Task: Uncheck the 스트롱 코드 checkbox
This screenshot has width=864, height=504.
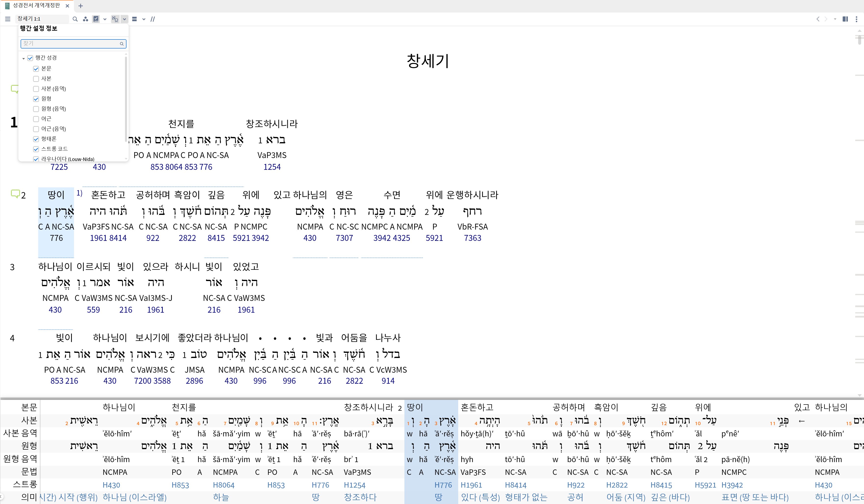Action: [x=36, y=149]
